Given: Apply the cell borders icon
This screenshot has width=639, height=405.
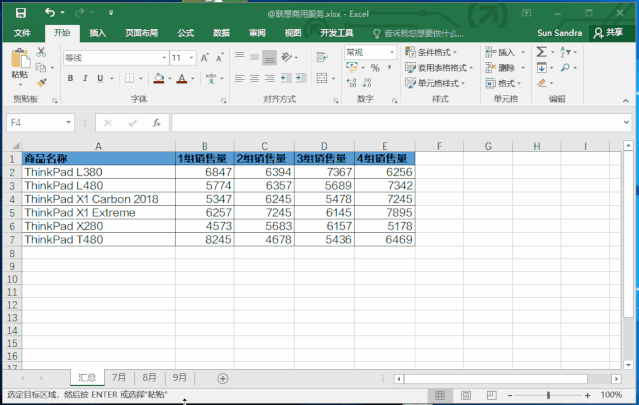Looking at the screenshot, I should (129, 78).
